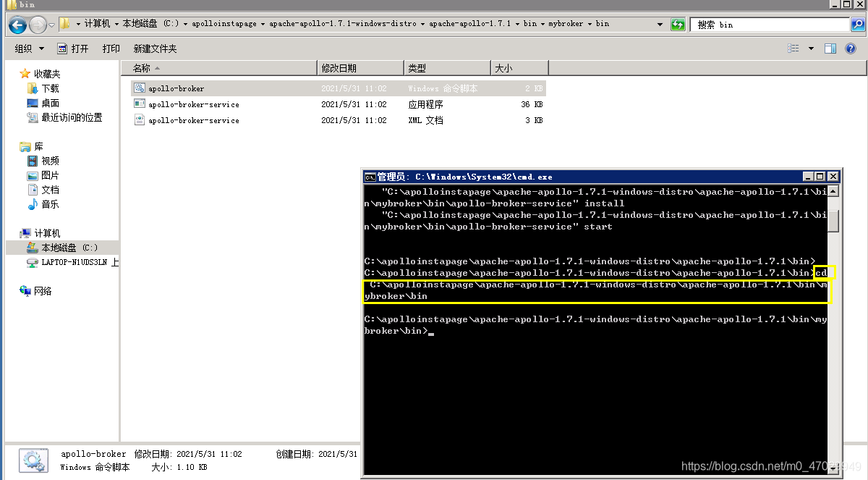
Task: Go forward with the Explorer forward arrow
Action: pyautogui.click(x=38, y=25)
